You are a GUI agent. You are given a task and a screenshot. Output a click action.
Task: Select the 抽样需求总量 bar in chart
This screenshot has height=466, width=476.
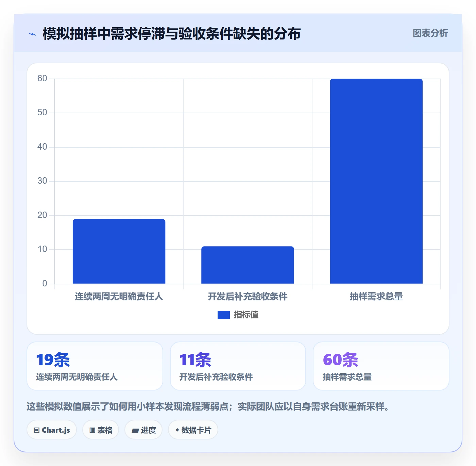[376, 181]
